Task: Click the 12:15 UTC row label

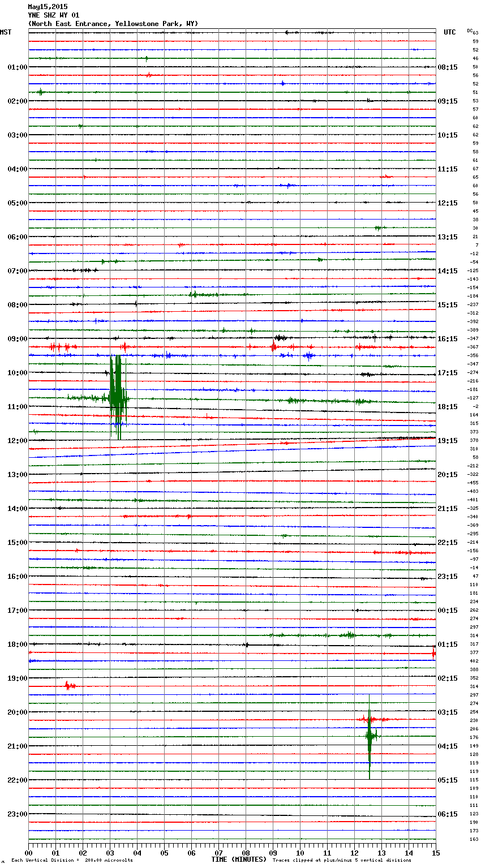Action: click(448, 203)
